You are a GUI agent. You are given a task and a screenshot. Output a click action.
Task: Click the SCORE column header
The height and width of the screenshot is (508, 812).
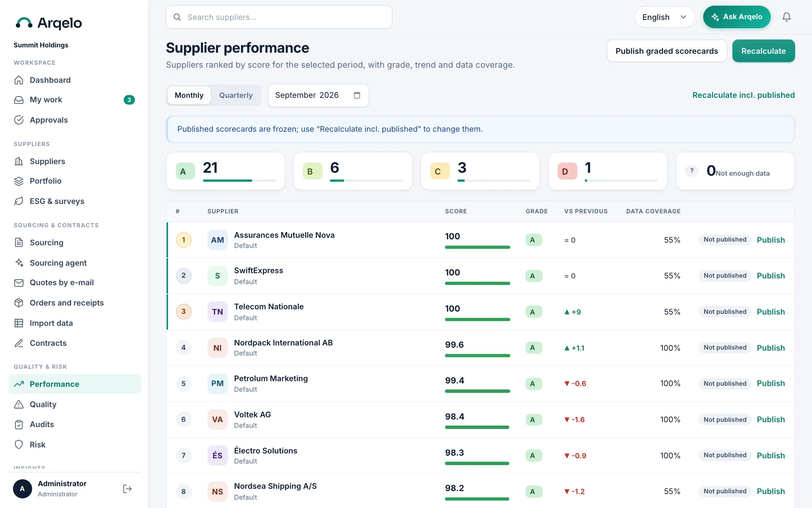coord(456,211)
